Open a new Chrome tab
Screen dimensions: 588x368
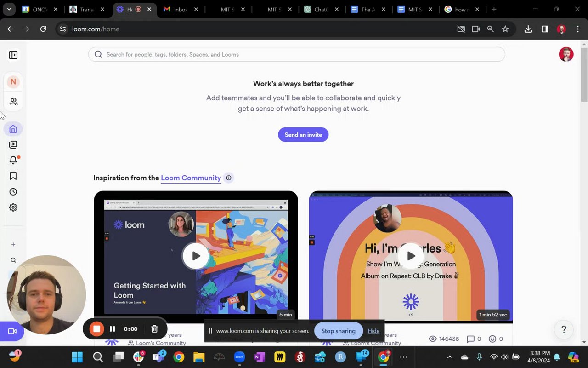[x=494, y=9]
